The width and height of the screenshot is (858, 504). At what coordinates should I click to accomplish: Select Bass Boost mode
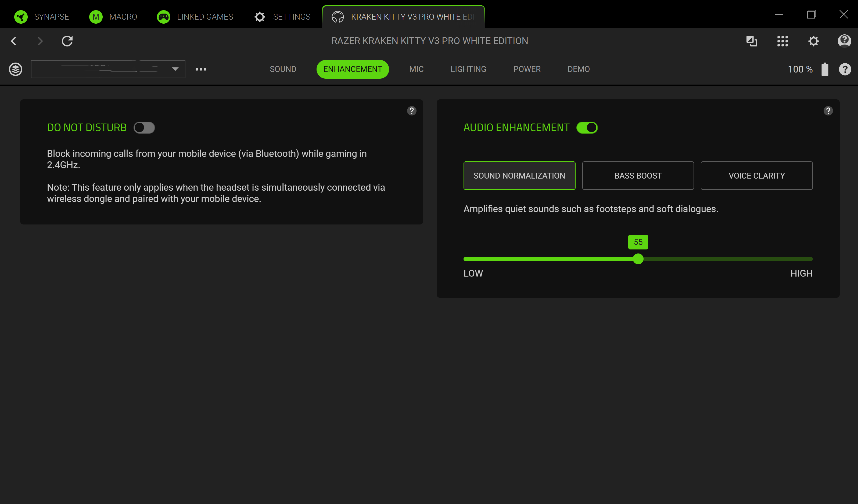click(x=638, y=176)
